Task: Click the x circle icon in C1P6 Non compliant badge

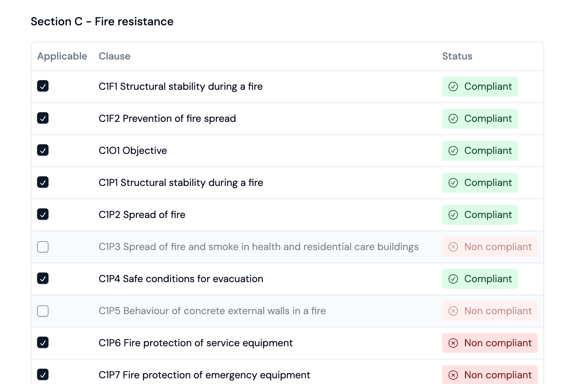Action: click(x=453, y=343)
